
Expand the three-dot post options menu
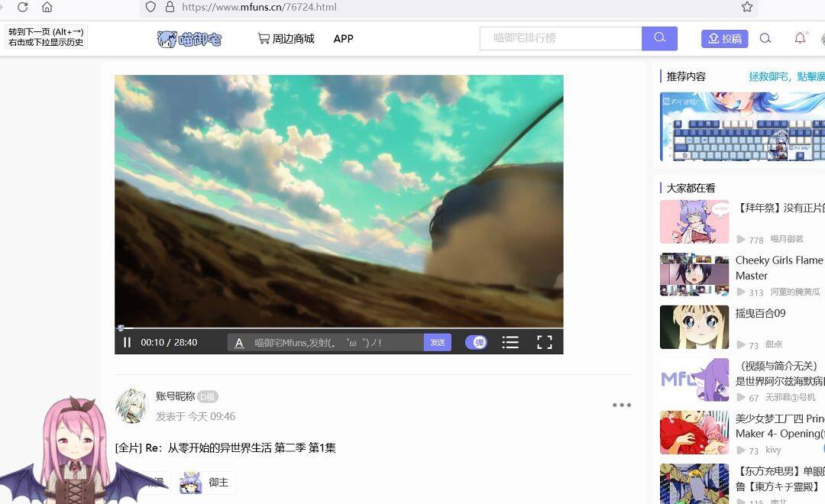(622, 405)
